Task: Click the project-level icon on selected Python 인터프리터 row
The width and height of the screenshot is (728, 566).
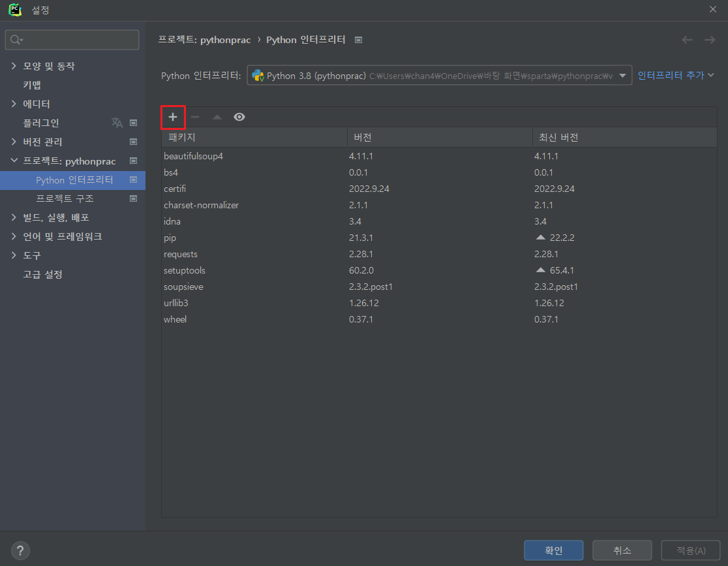Action: click(x=133, y=180)
